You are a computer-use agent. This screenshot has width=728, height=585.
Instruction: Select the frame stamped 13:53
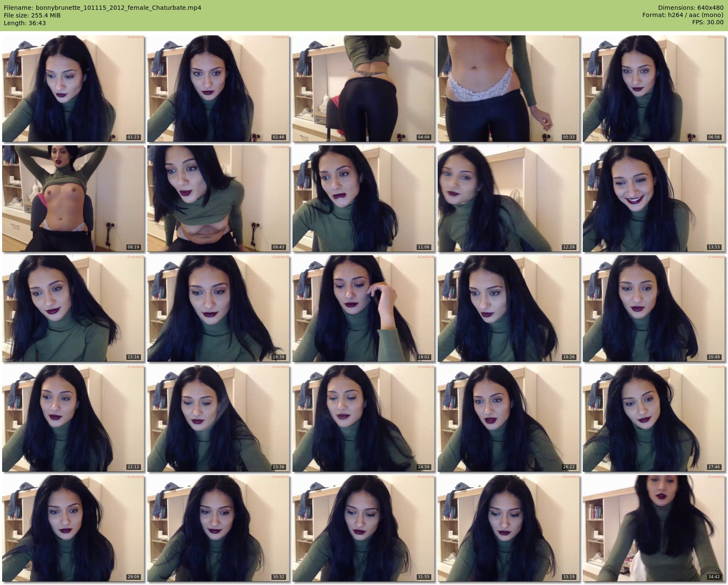[x=654, y=199]
